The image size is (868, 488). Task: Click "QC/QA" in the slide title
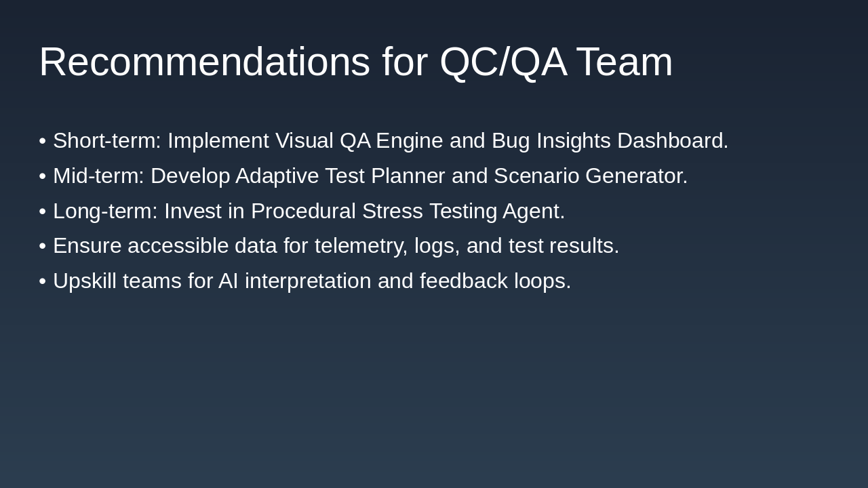click(502, 62)
